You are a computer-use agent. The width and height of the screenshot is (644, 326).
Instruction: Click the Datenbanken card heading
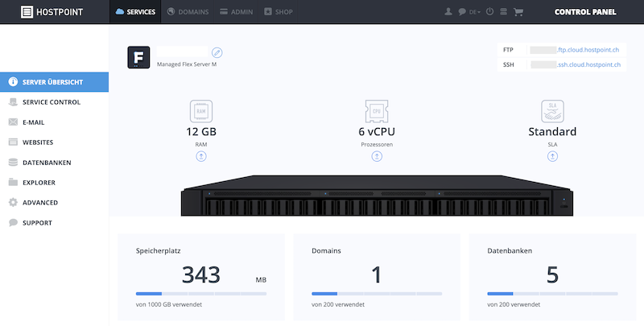point(510,251)
